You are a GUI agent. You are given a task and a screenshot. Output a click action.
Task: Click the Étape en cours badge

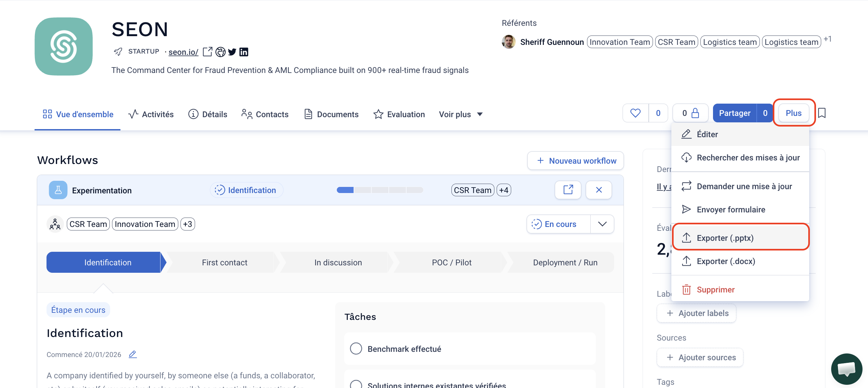78,310
